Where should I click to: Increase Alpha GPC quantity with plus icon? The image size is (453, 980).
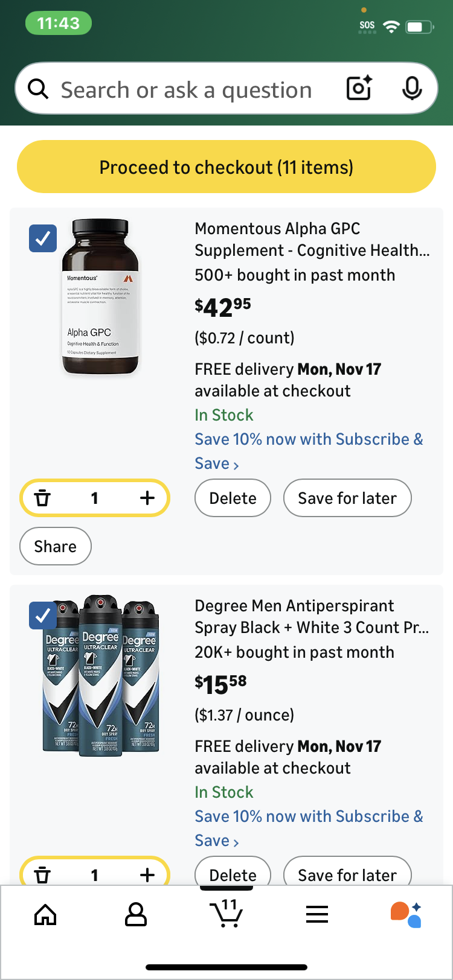click(x=147, y=498)
